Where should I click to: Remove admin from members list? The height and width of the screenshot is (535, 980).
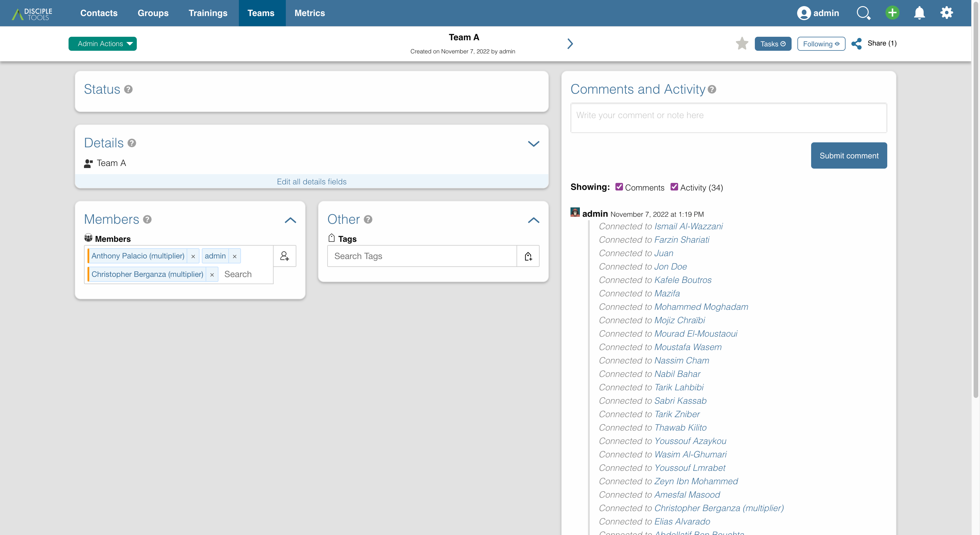coord(235,256)
